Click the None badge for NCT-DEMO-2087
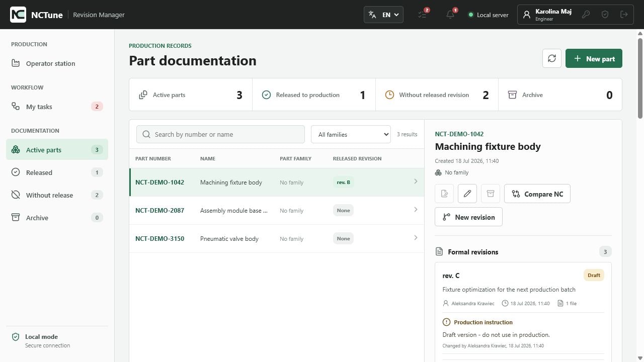644x362 pixels. 343,210
